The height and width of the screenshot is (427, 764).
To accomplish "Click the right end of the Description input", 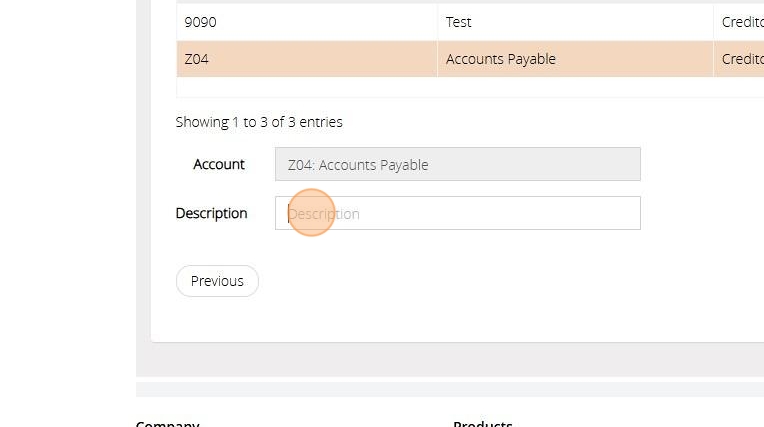I will pyautogui.click(x=625, y=213).
